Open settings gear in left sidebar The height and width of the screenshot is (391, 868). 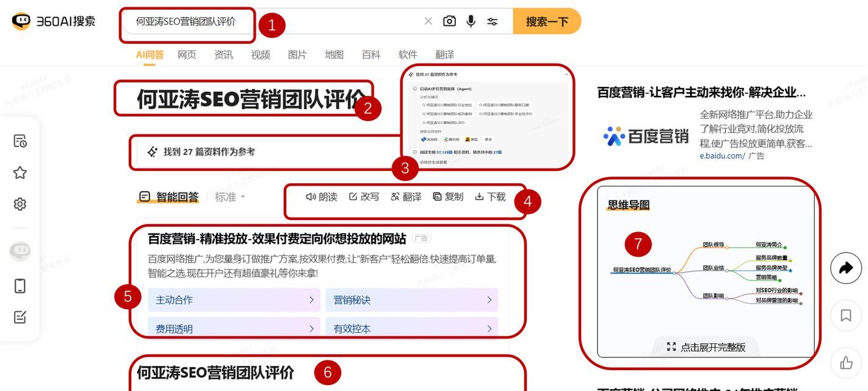(20, 204)
